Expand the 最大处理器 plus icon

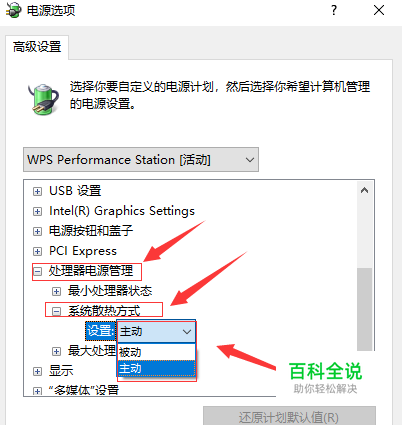(56, 351)
